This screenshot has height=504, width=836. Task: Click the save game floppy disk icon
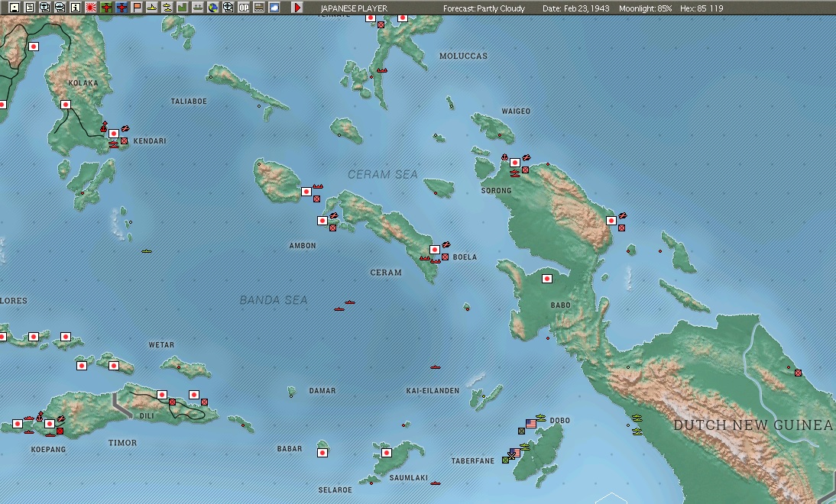coord(15,8)
